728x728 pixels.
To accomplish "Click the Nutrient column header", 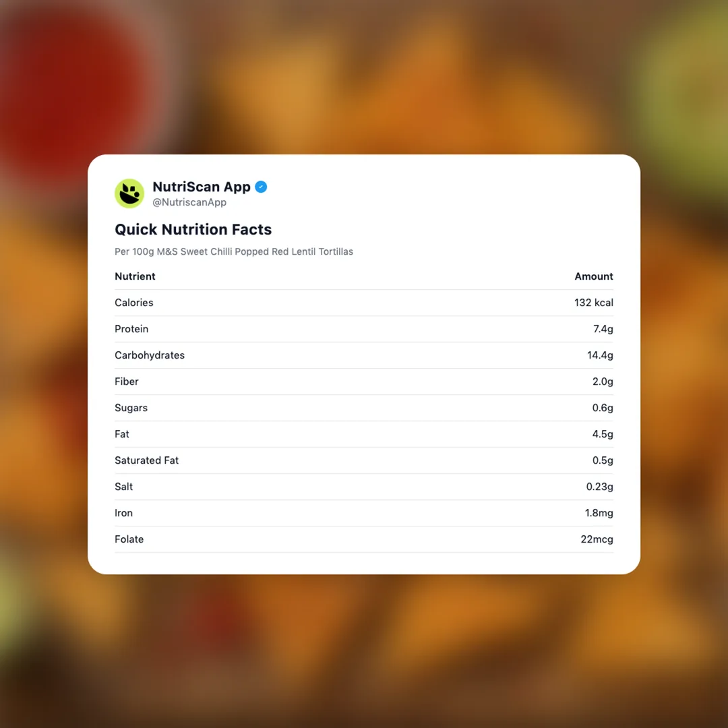I will tap(135, 276).
